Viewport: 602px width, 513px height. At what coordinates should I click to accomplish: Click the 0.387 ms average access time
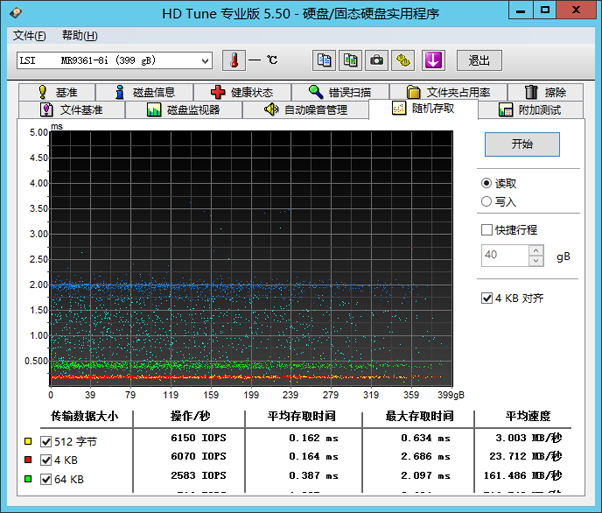[x=313, y=476]
